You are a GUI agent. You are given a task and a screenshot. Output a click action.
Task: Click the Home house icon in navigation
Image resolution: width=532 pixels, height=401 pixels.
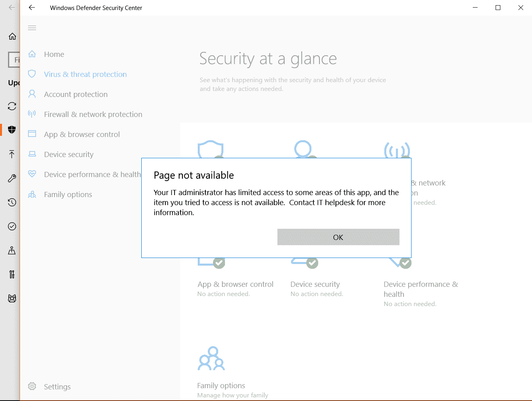point(32,54)
